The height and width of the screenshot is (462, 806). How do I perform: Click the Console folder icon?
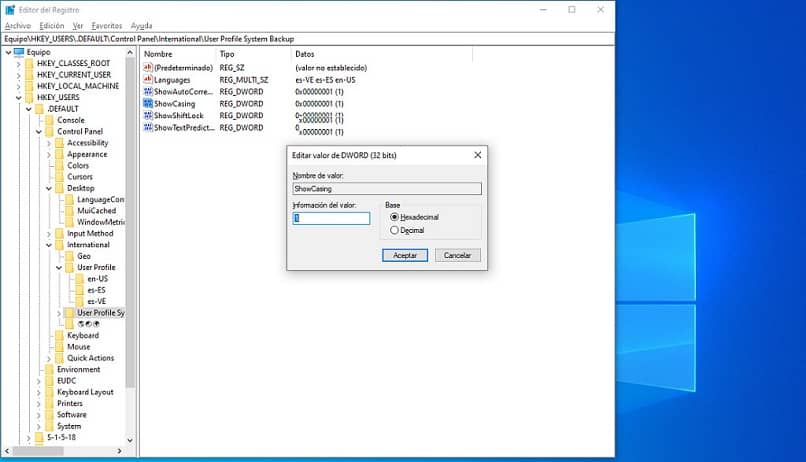pos(49,120)
